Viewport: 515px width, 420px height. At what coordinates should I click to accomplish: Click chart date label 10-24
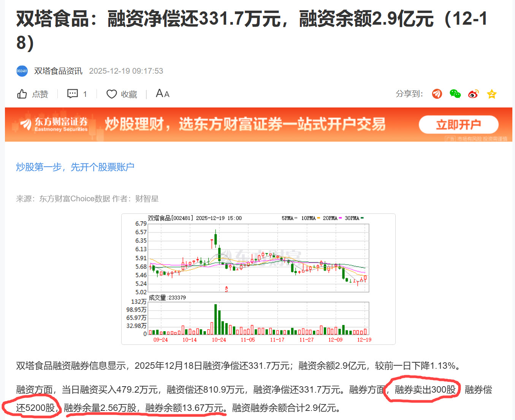[x=219, y=339]
